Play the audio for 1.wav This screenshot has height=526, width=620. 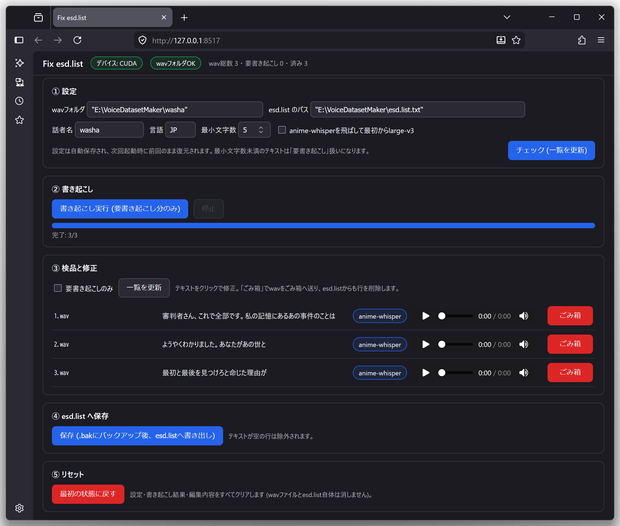tap(425, 316)
